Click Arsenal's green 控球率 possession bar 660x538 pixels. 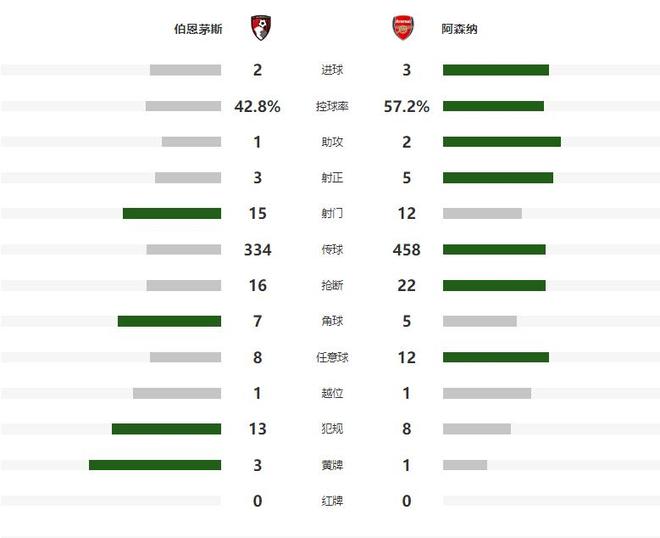(493, 106)
